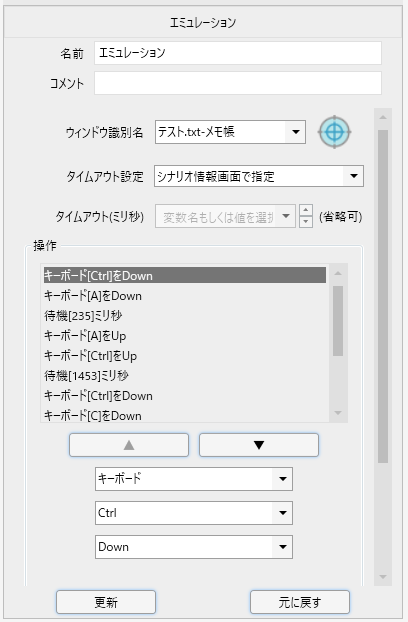Image resolution: width=408 pixels, height=622 pixels.
Task: Select キーボード[Ctrl]をUp list entry
Action: tap(185, 356)
